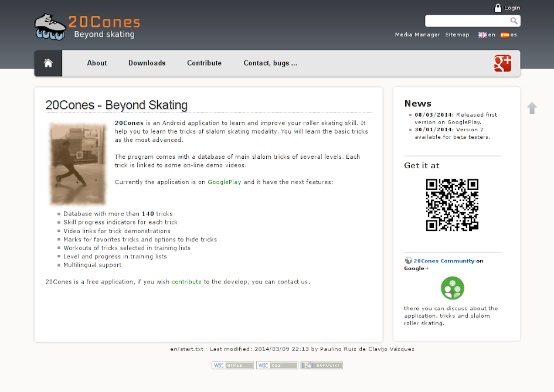
Task: Click the W3C CSS validation badge
Action: [277, 365]
